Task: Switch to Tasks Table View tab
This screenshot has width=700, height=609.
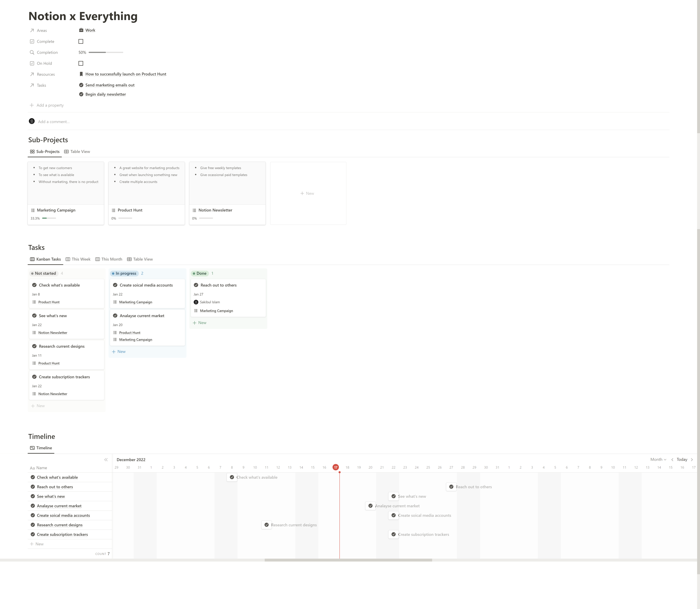Action: [140, 259]
